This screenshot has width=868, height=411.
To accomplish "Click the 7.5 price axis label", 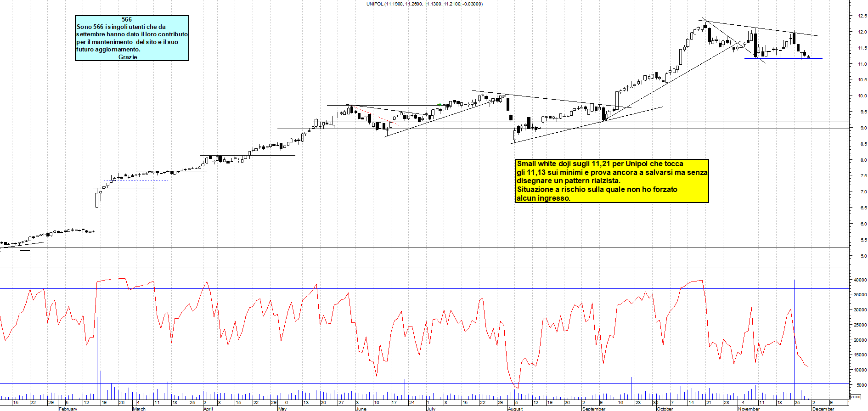I will (x=863, y=176).
